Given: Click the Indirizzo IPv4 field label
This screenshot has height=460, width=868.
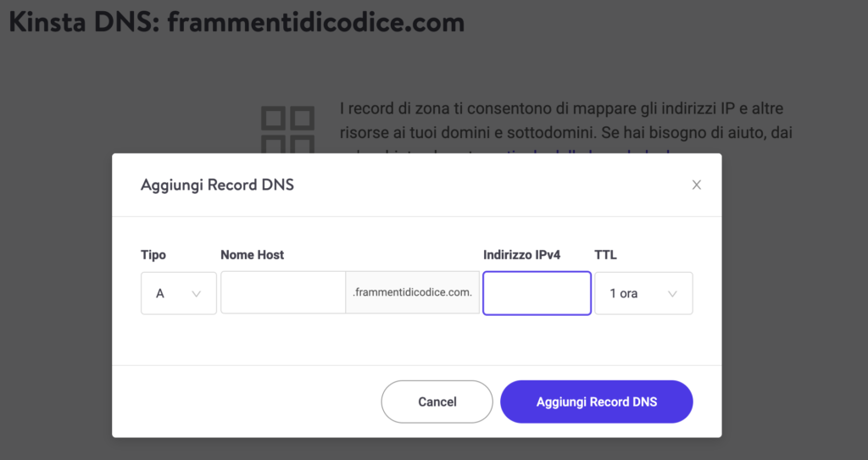Looking at the screenshot, I should click(x=521, y=255).
